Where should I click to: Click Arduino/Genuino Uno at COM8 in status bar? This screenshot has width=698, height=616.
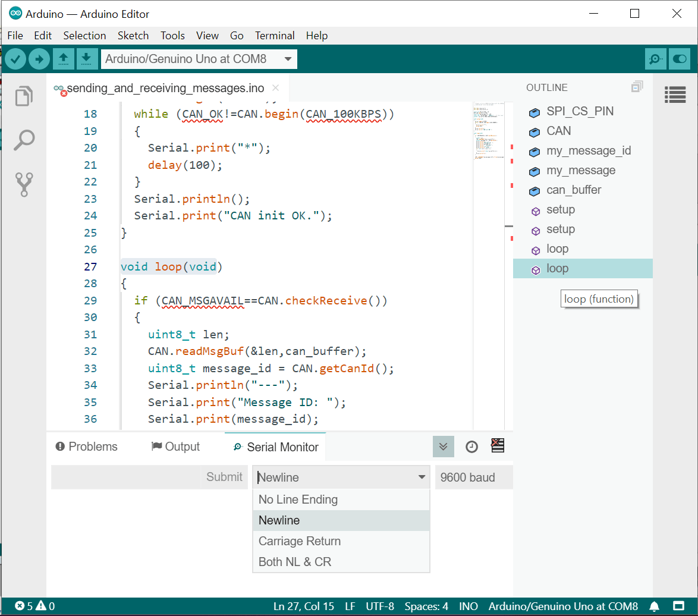pos(563,606)
